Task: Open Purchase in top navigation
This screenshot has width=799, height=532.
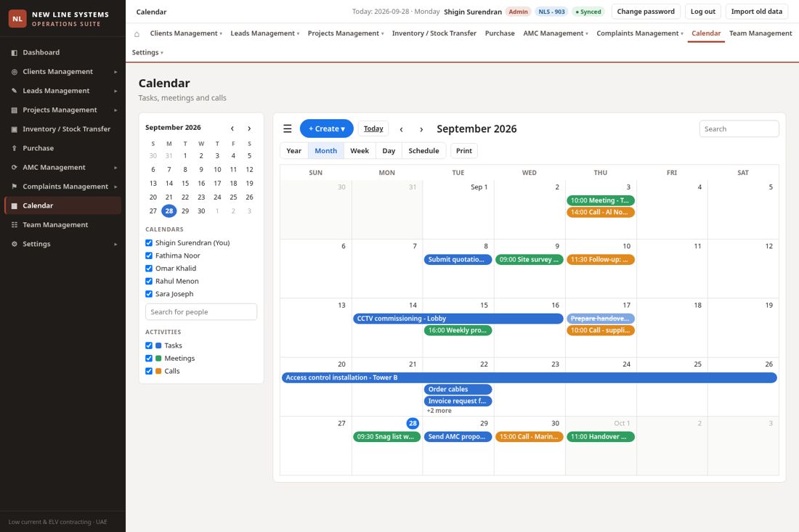Action: point(500,33)
